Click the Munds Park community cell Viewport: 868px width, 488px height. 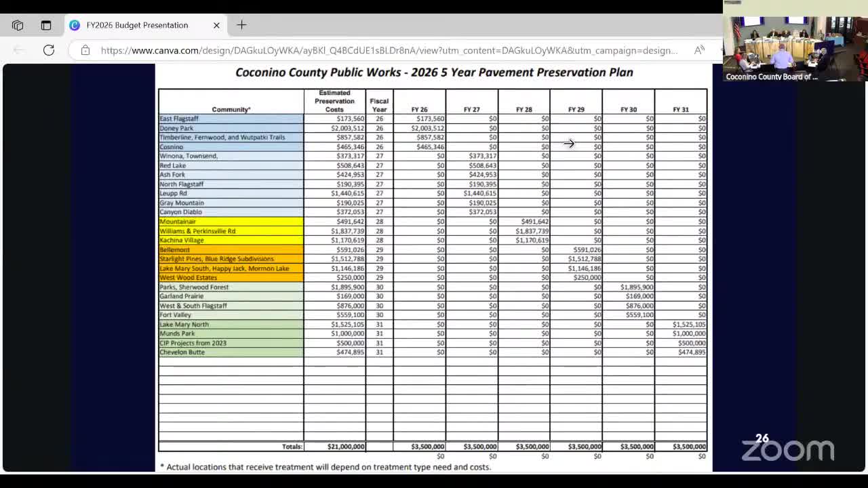[231, 333]
